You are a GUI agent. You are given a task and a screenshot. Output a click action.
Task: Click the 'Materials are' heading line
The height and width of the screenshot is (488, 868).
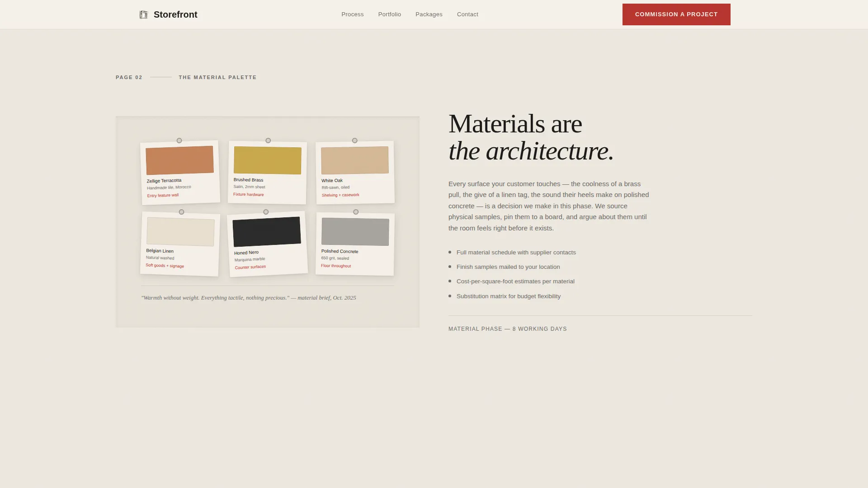pos(515,123)
